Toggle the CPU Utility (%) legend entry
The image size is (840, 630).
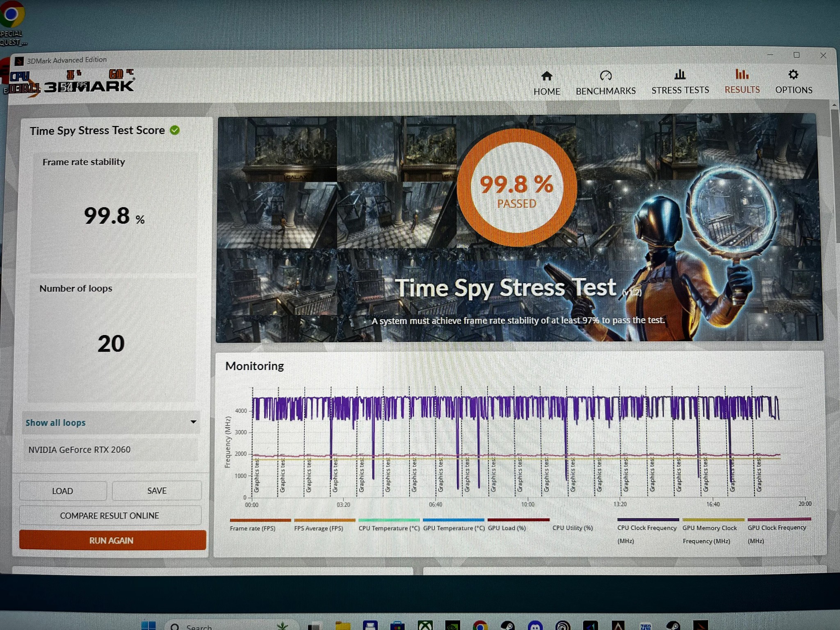click(x=573, y=527)
